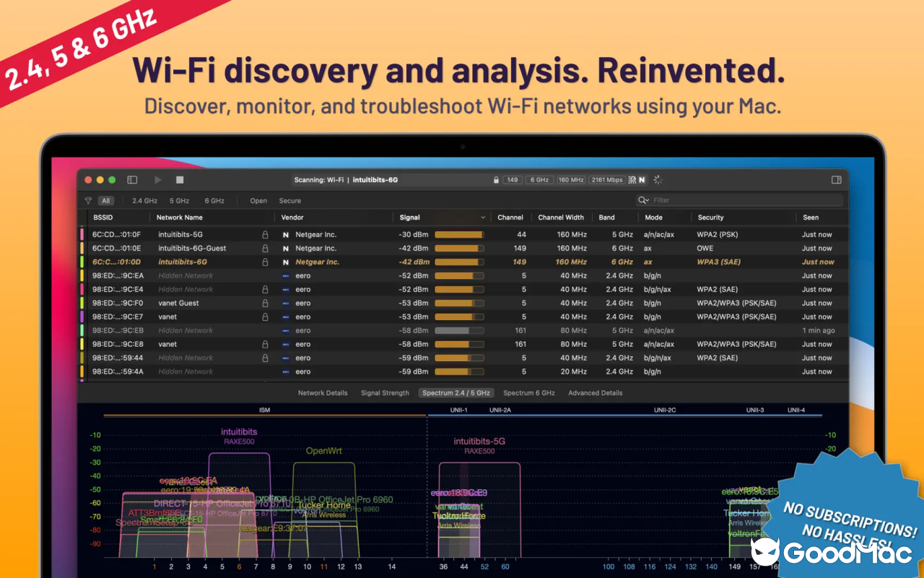Select the All filter button
This screenshot has width=924, height=578.
point(106,201)
